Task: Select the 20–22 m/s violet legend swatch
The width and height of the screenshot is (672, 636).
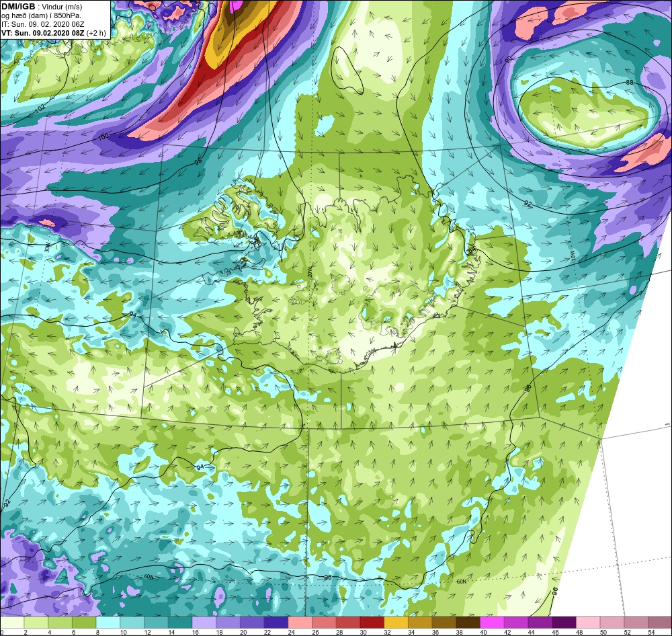Action: click(252, 623)
